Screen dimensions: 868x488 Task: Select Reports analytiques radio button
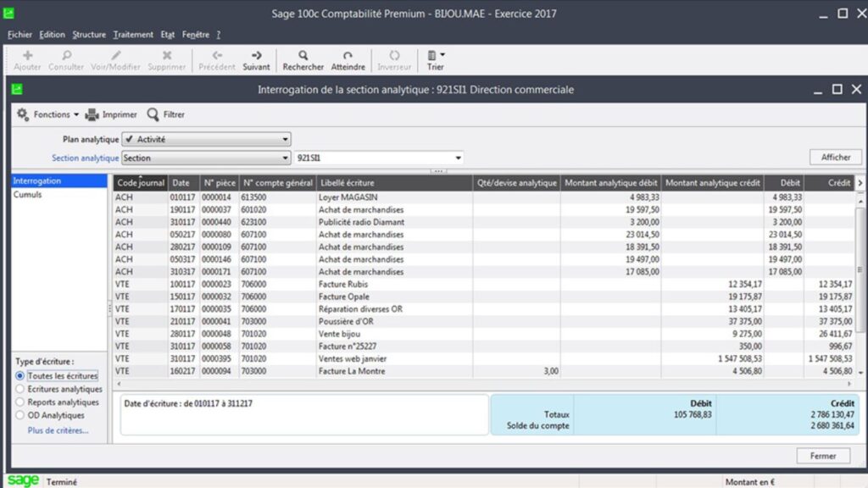(20, 402)
